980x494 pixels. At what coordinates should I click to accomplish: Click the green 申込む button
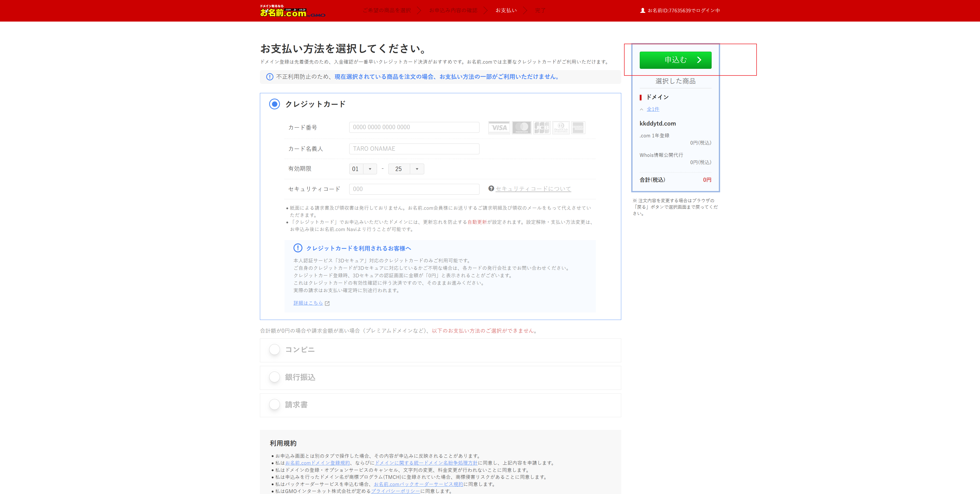pyautogui.click(x=675, y=60)
